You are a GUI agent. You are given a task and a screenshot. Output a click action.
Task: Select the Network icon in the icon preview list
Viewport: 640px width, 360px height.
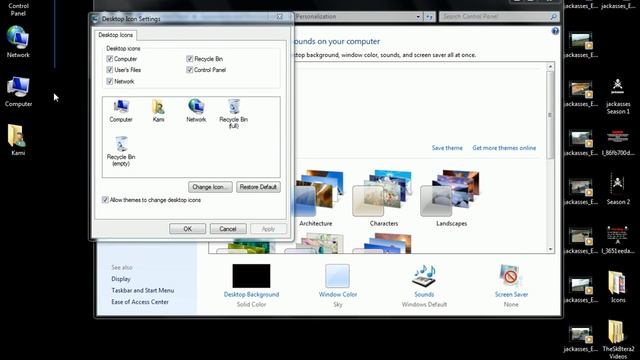[x=196, y=110]
